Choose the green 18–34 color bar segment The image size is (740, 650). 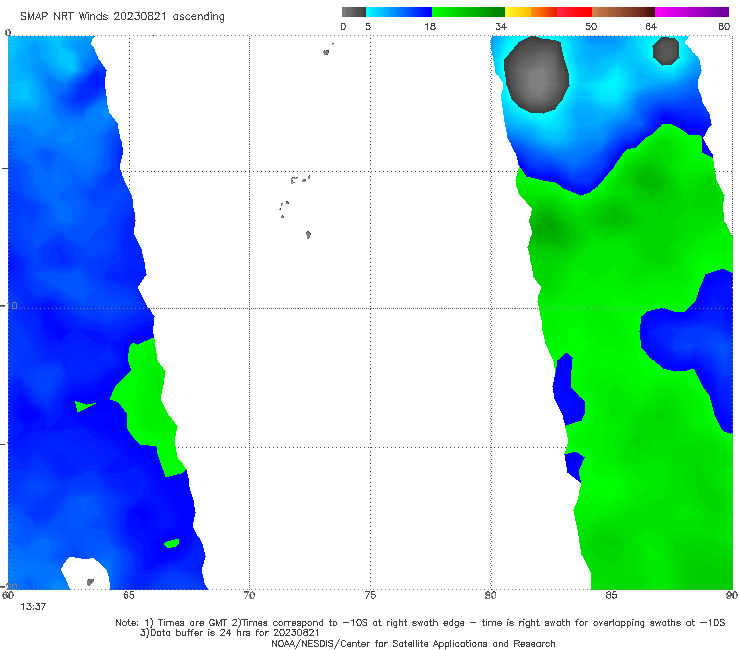468,12
